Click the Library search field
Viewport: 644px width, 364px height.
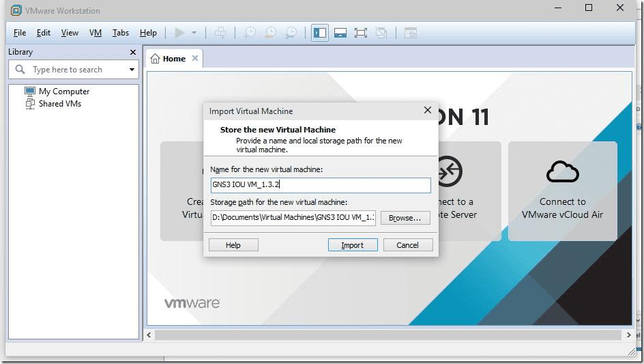[x=74, y=70]
